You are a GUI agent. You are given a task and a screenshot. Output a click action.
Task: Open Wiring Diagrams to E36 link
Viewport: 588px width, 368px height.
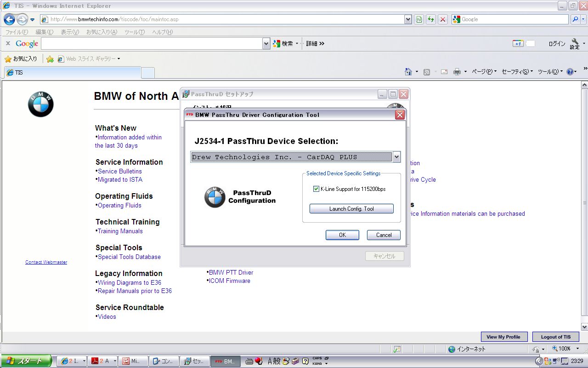(x=130, y=282)
